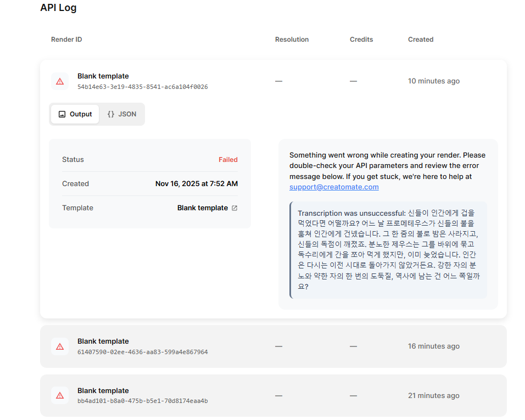Expand the render from 16 minutes ago
525x420 pixels.
point(273,346)
